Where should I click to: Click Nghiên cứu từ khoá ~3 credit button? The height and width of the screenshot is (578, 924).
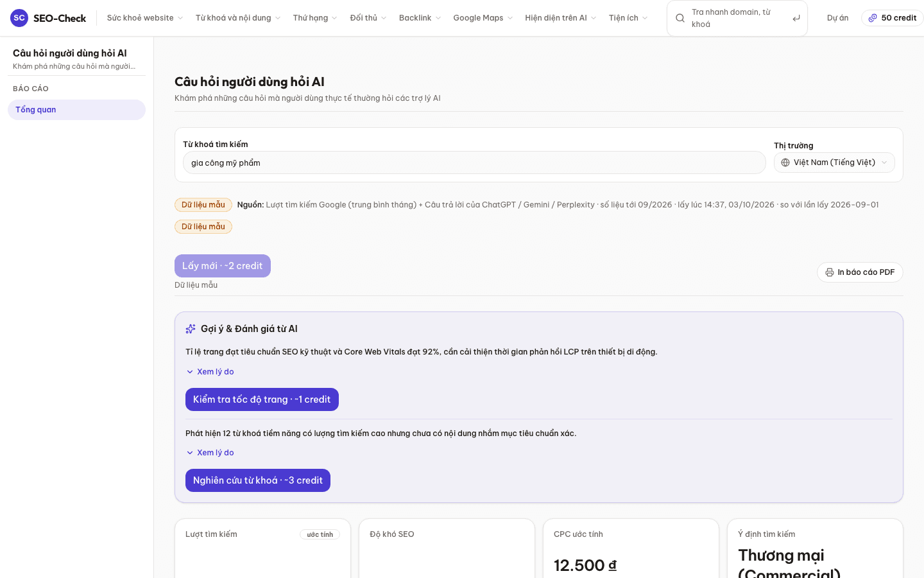point(258,480)
